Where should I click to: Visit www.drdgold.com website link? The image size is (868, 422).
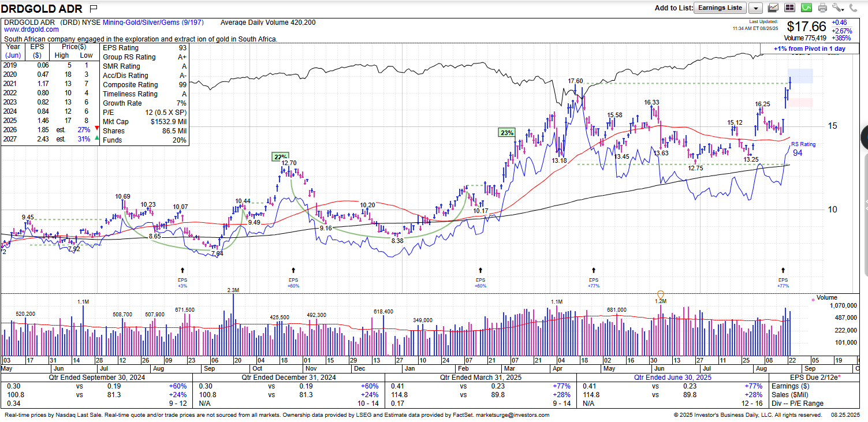click(31, 29)
